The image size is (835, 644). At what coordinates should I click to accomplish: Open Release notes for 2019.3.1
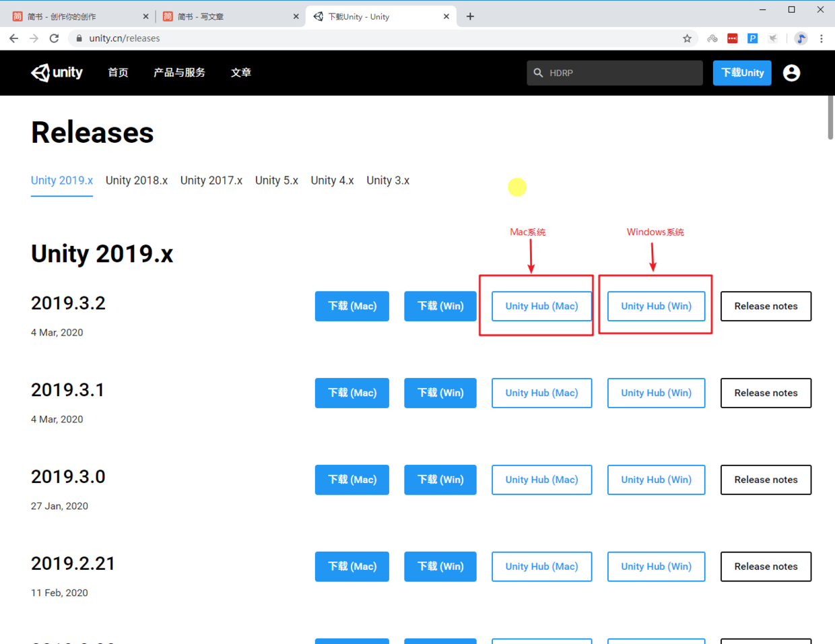pos(766,393)
